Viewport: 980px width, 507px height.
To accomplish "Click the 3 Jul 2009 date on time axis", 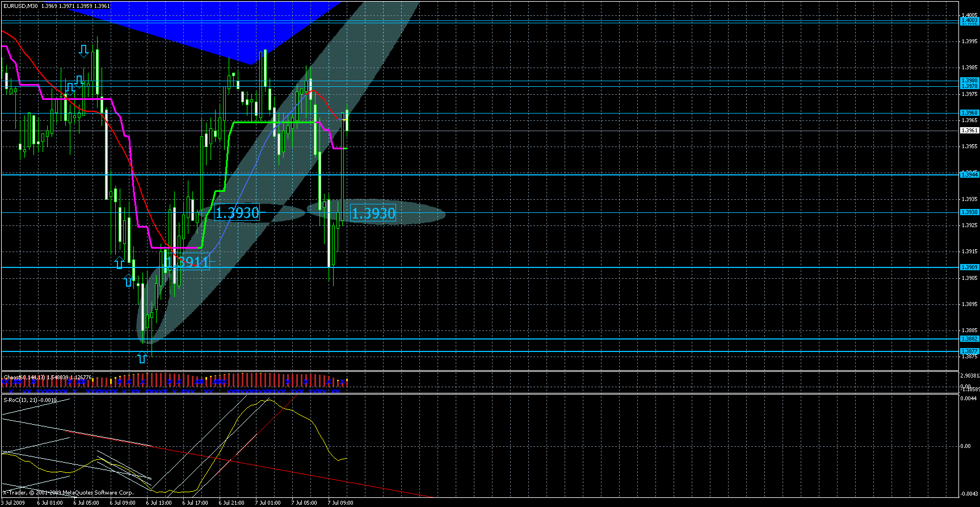I will point(13,502).
